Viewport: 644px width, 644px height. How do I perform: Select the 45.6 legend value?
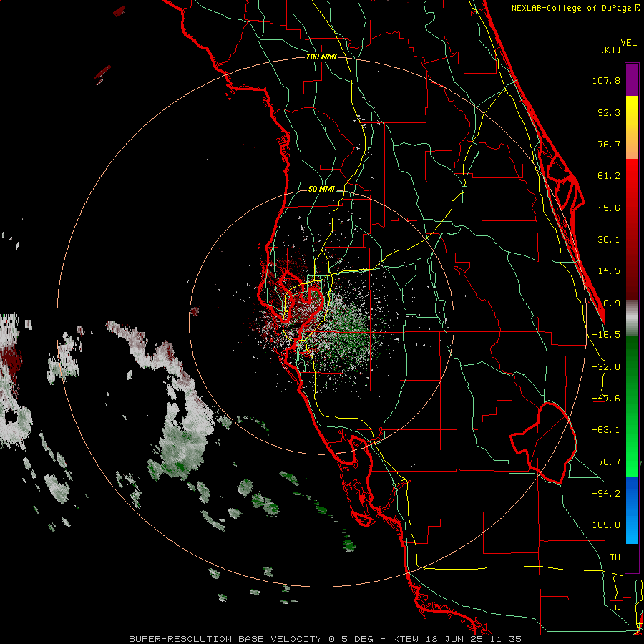(609, 208)
